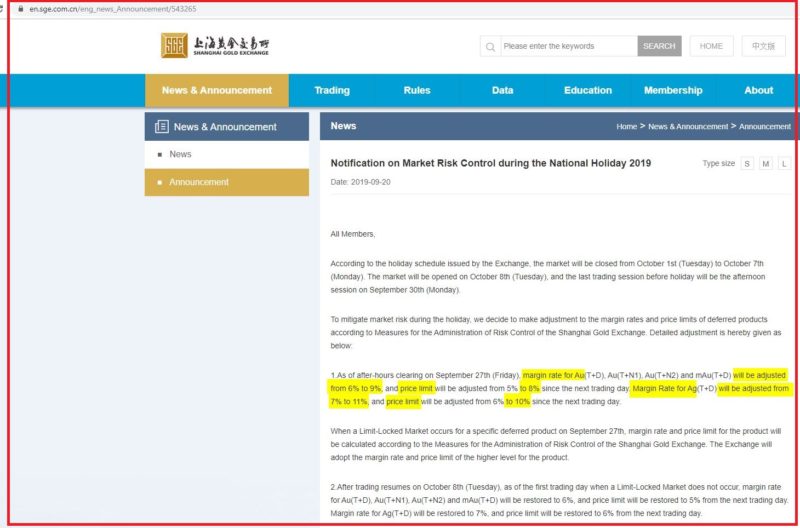Click highlighted 'to 8%' text
This screenshot has width=800, height=528.
pos(530,388)
